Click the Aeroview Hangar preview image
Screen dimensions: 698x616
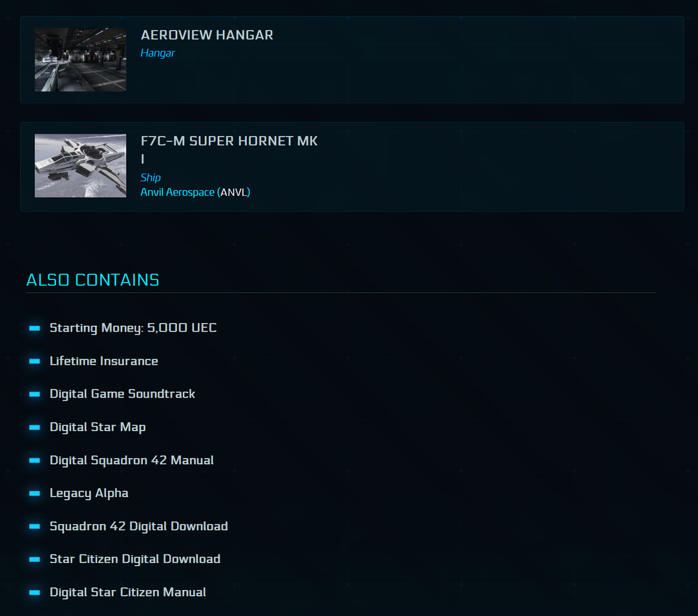pos(80,59)
